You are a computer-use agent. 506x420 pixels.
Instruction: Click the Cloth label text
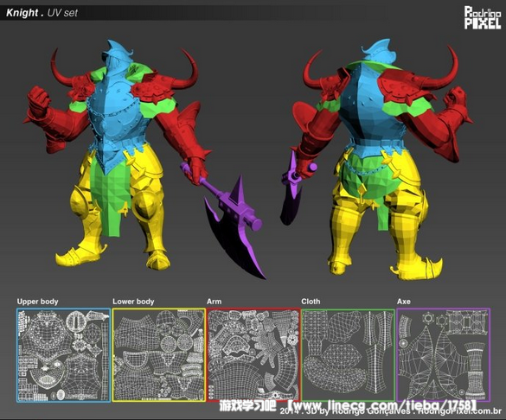click(311, 302)
